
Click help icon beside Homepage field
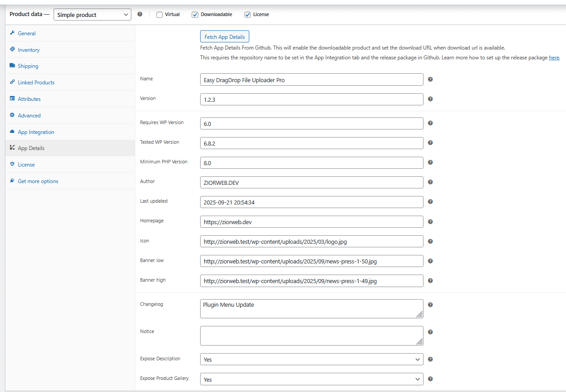point(430,222)
